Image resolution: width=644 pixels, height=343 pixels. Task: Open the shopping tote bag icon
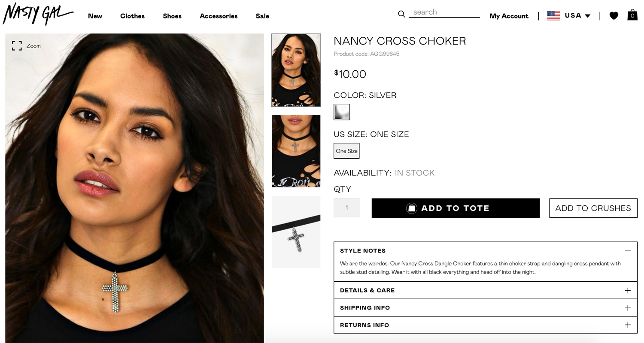click(x=632, y=15)
